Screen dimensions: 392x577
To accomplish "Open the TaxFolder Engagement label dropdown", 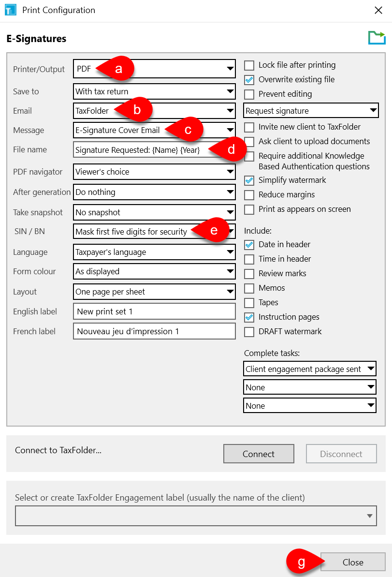I will coord(196,516).
